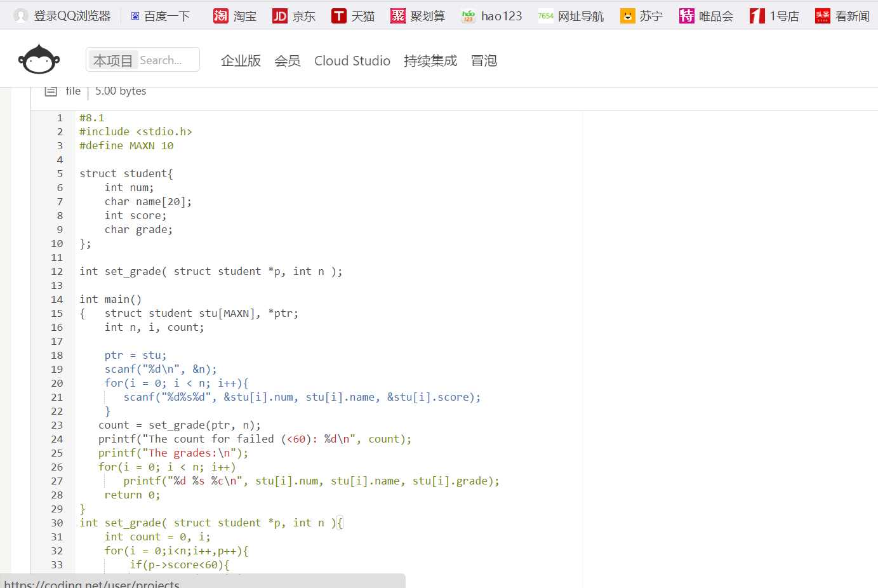Click the 'struct student{' code line
Viewport: 878px width, 588px height.
coord(126,173)
